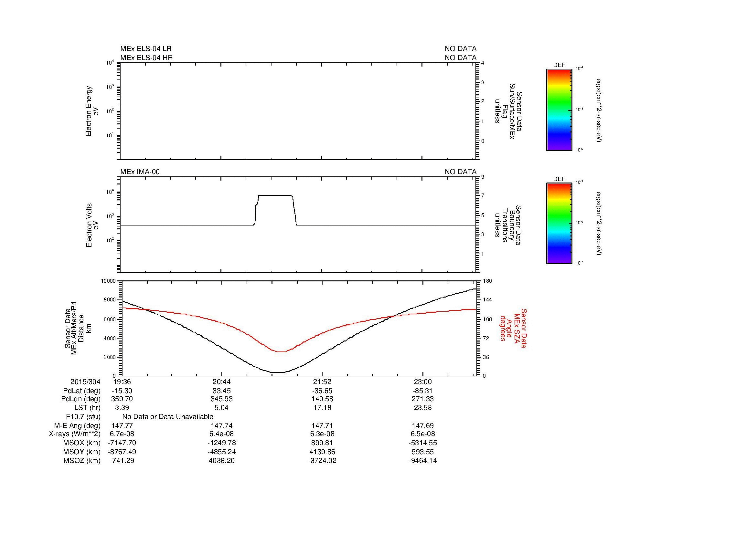
Task: Click the '20:44' time tick label
Action: pos(222,382)
